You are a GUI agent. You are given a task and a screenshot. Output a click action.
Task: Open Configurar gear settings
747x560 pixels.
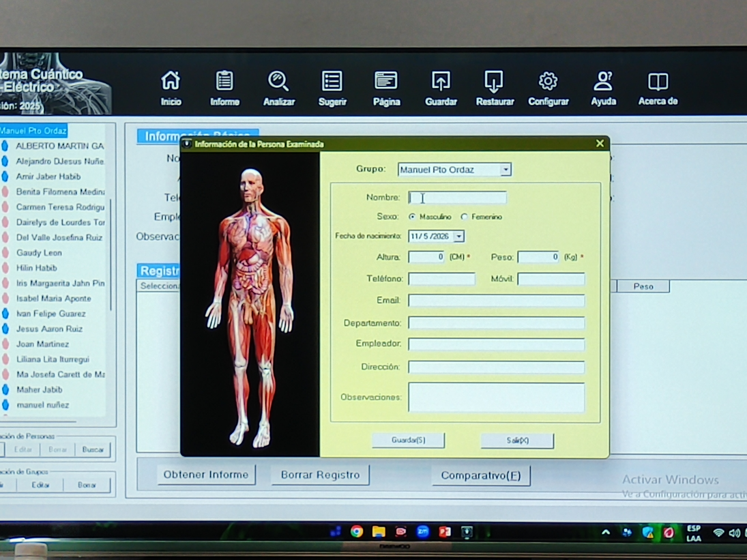coord(548,88)
